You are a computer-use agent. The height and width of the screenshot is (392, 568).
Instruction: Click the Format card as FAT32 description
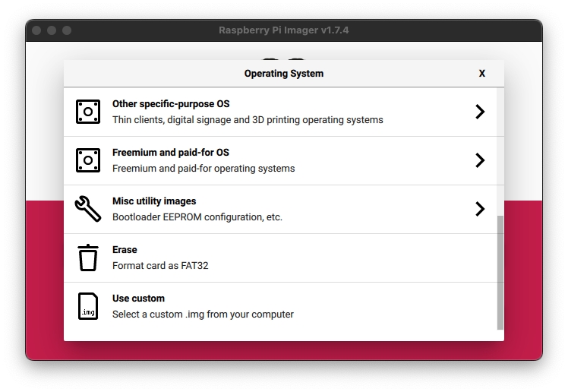(x=160, y=266)
